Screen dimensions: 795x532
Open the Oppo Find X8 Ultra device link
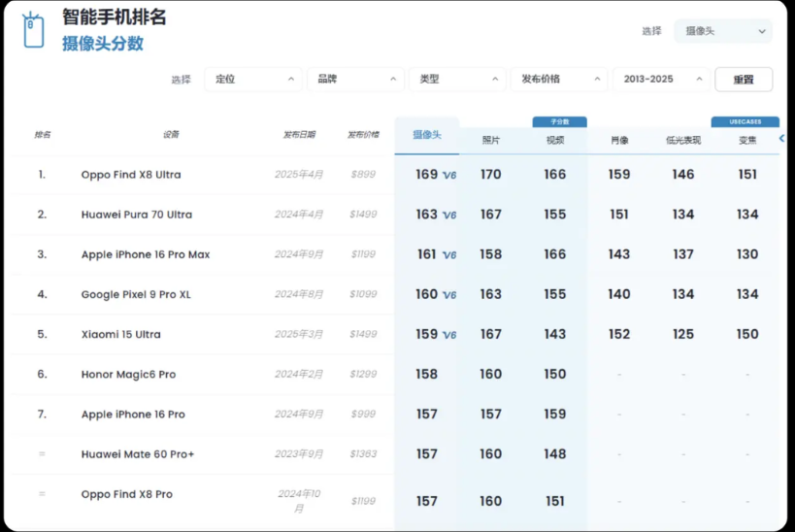point(131,175)
